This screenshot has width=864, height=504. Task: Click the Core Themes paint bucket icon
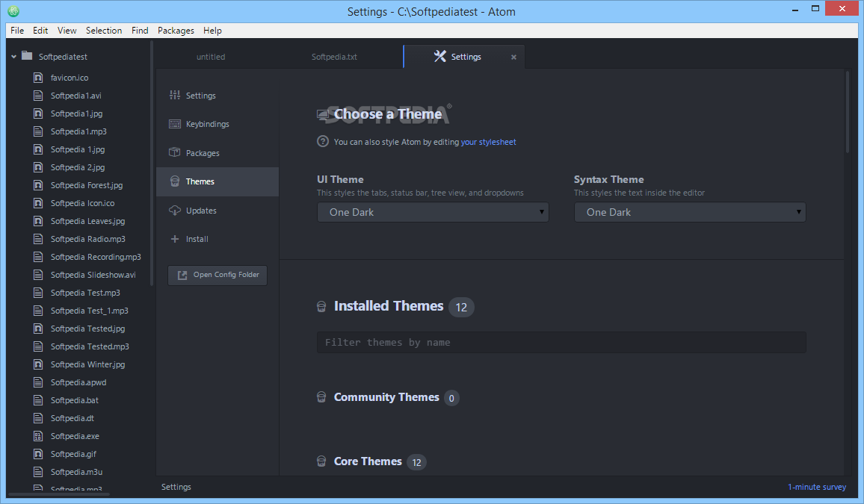tap(321, 461)
